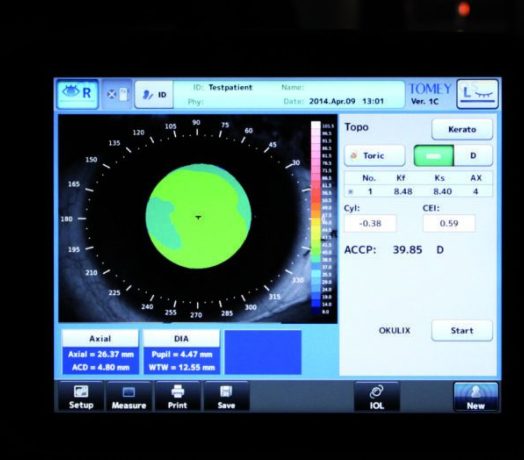Select the D diopter unit toggle
Viewport: 524px width, 460px height.
473,156
